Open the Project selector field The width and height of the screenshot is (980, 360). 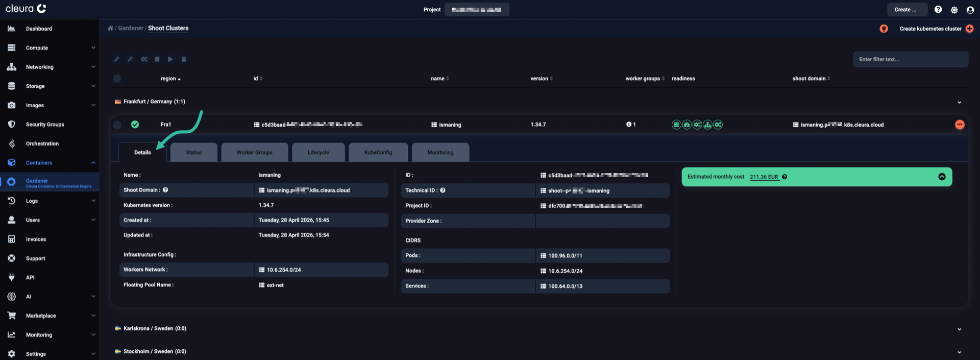477,10
